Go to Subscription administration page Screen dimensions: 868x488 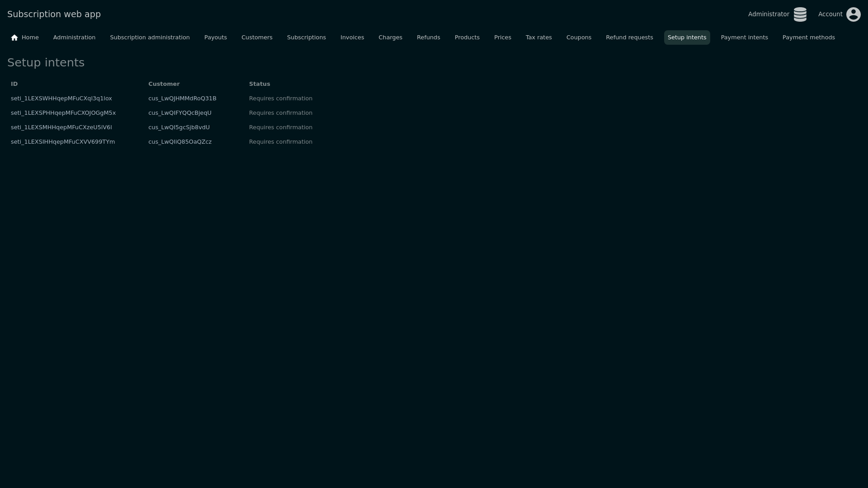point(150,38)
